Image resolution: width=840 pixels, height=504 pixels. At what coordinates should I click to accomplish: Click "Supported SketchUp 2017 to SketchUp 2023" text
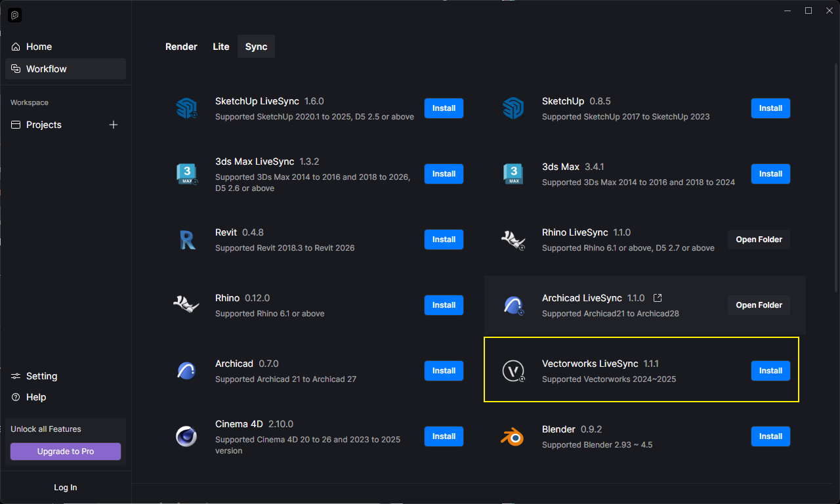coord(626,117)
